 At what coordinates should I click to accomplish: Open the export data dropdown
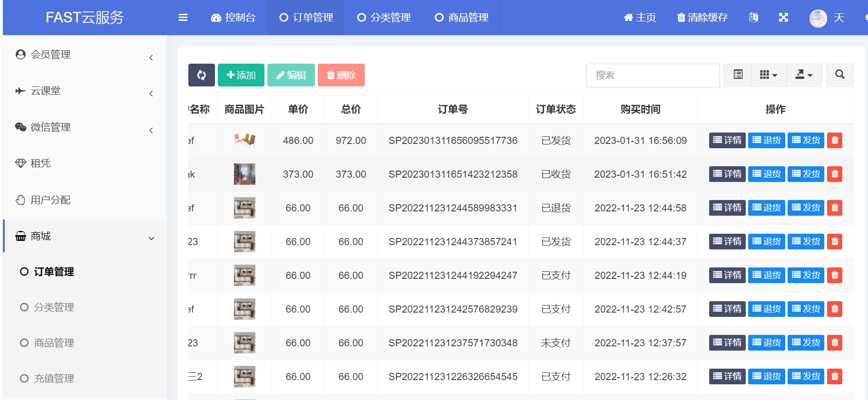pyautogui.click(x=804, y=75)
